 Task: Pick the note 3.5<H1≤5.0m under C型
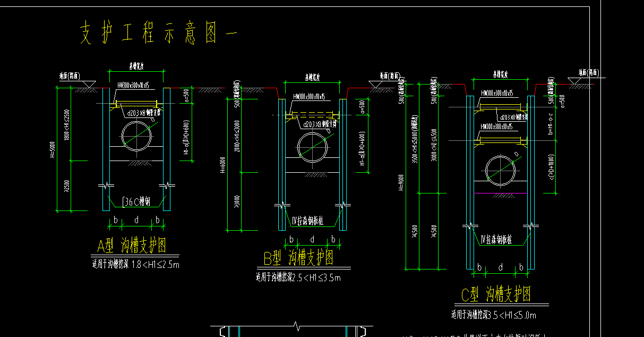512,315
